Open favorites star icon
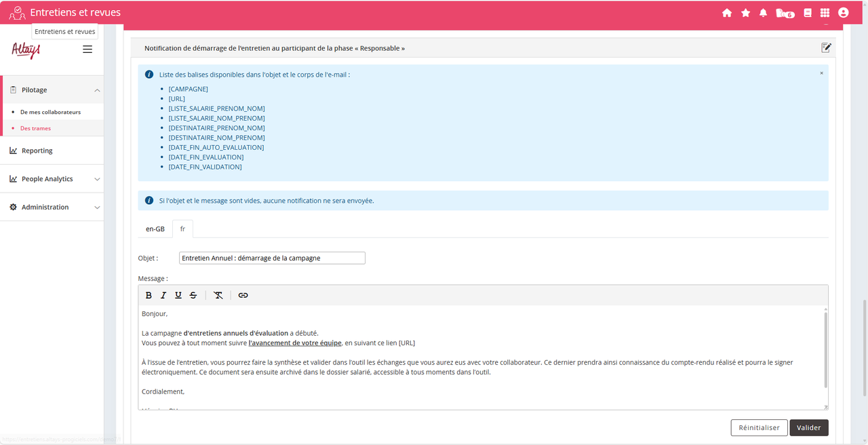 [x=745, y=13]
